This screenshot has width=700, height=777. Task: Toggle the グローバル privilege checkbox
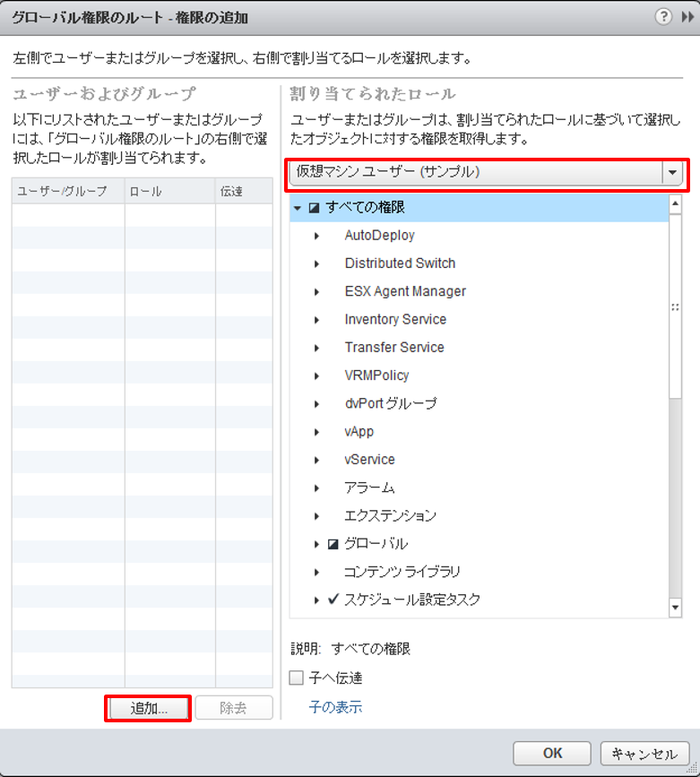pos(333,544)
